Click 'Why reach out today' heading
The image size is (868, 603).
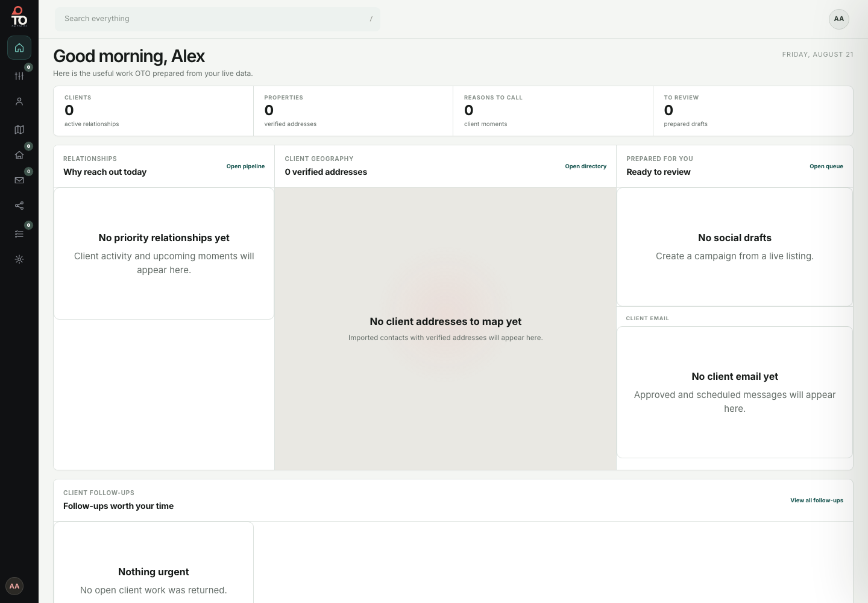(105, 172)
